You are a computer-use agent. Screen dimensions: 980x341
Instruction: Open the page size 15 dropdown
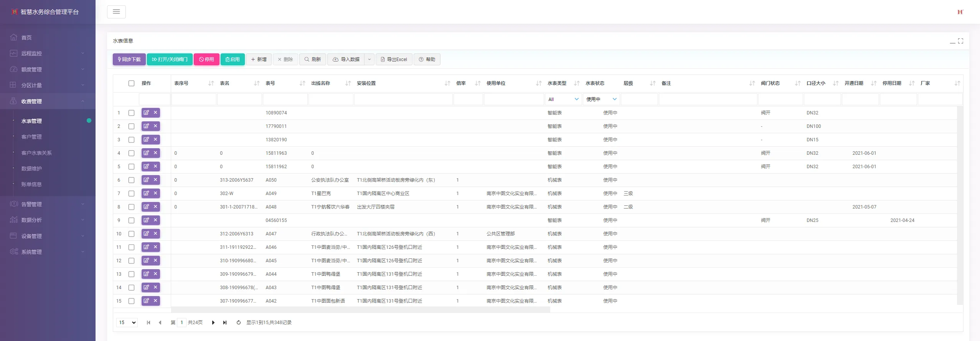point(127,323)
